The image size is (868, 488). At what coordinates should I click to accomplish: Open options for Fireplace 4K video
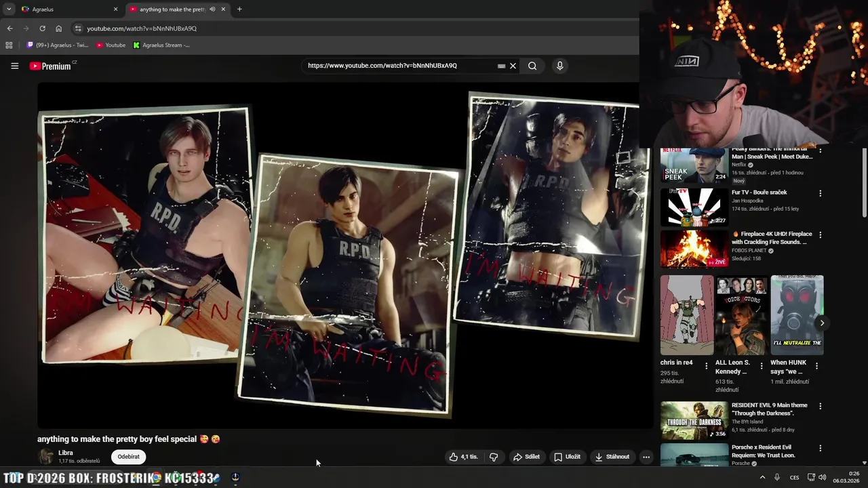pos(821,235)
